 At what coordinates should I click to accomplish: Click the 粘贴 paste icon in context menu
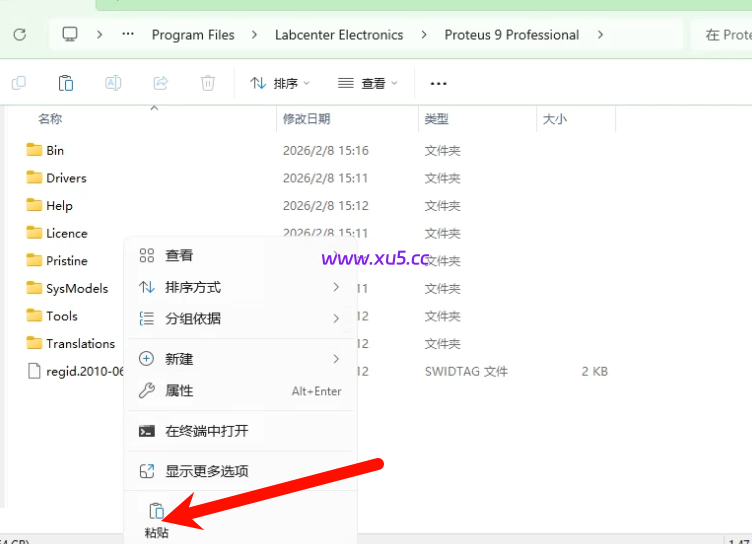(156, 512)
